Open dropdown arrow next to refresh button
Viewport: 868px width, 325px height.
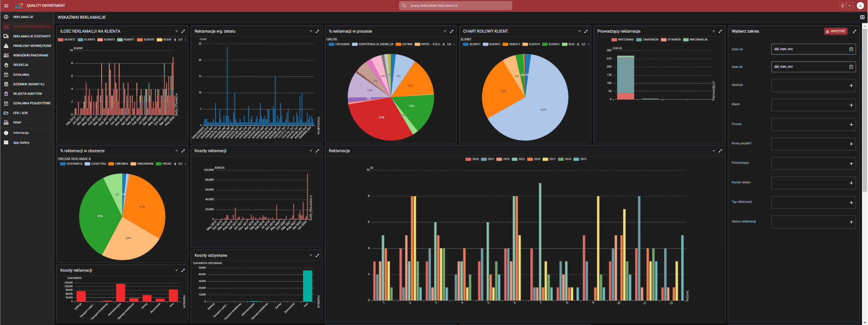pyautogui.click(x=849, y=6)
